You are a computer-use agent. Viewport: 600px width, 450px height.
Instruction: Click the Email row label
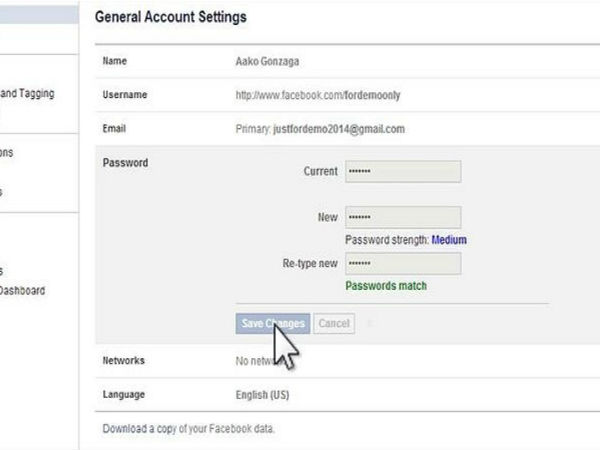(116, 129)
